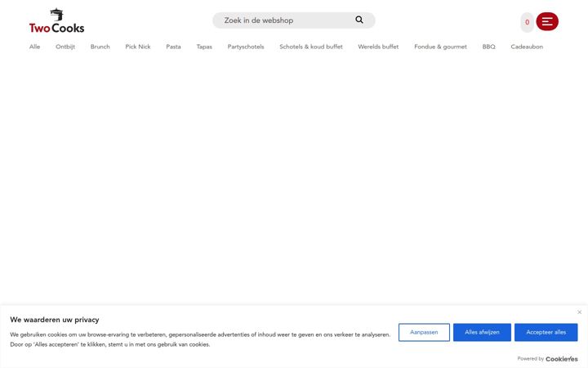Screen dimensions: 588x368
Task: Click the 'Alles afwijzen' button
Action: tap(482, 332)
